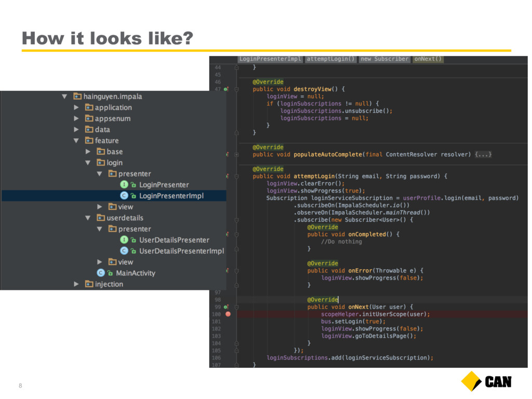Click the appsenum folder icon

coord(89,118)
